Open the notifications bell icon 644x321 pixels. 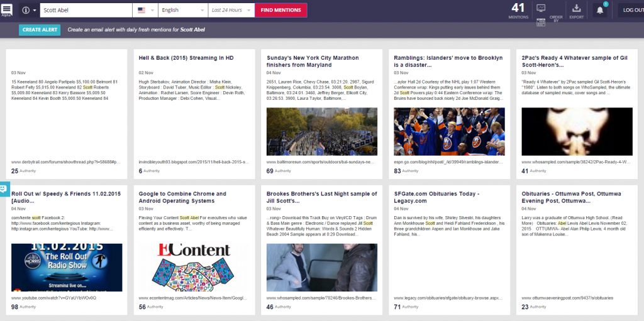pos(599,10)
